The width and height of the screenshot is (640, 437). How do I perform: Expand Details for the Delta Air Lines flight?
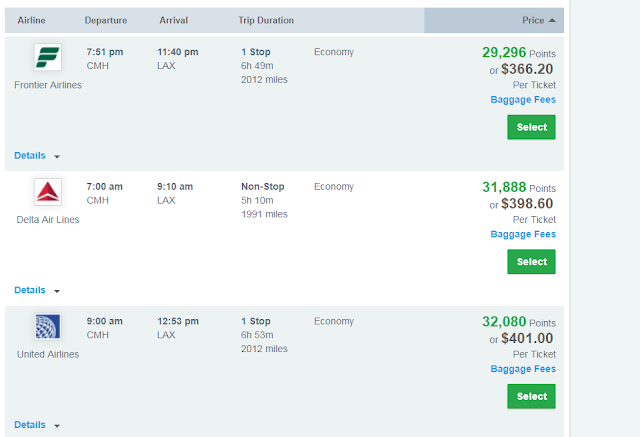[37, 291]
